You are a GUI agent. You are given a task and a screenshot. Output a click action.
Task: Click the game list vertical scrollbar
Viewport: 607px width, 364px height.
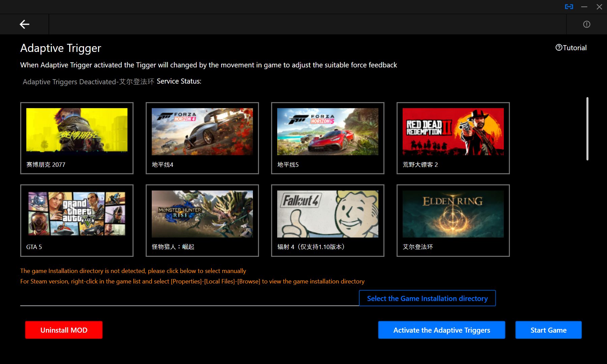coord(587,129)
